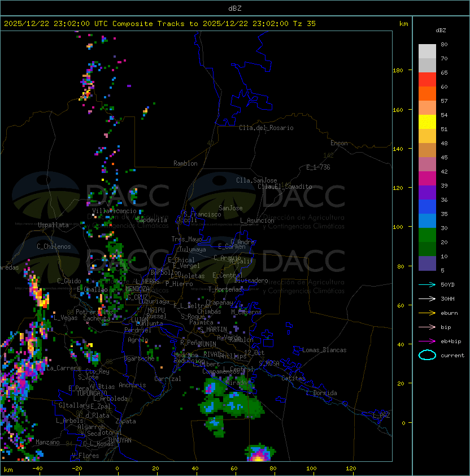470x476 pixels.
Task: Click the Lomas_Blancas place label
Action: point(324,350)
